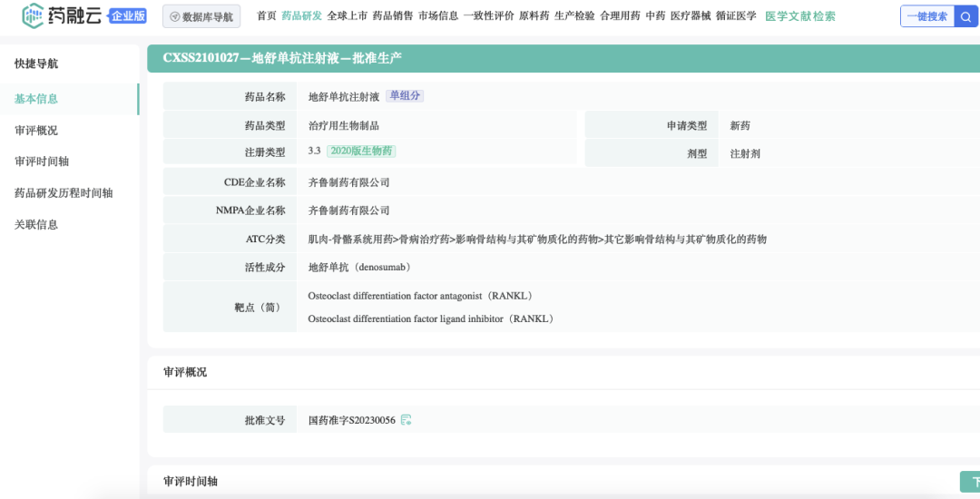Open 药品销售 in top navigation
The image size is (980, 499).
click(393, 16)
